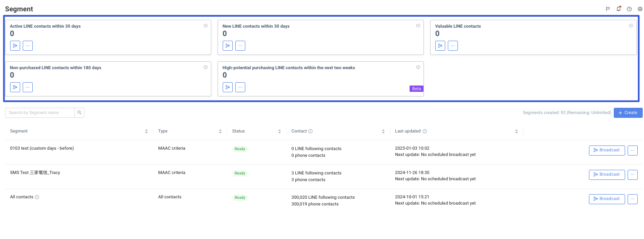Open the user account profile icon
The height and width of the screenshot is (239, 644).
point(640,9)
